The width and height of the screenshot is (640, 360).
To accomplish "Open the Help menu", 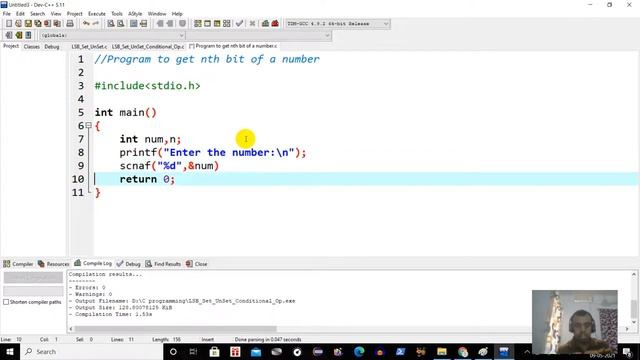I will coord(177,14).
